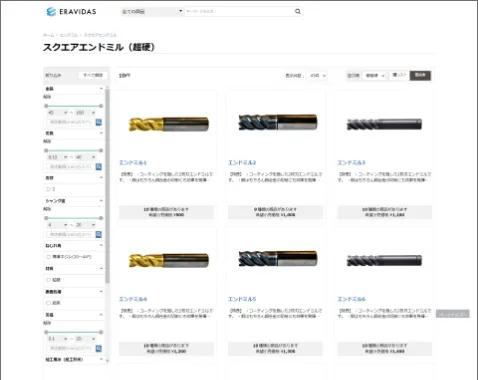The width and height of the screenshot is (478, 380).
Task: Focus the value input under 45–100 range
Action: coord(71,122)
